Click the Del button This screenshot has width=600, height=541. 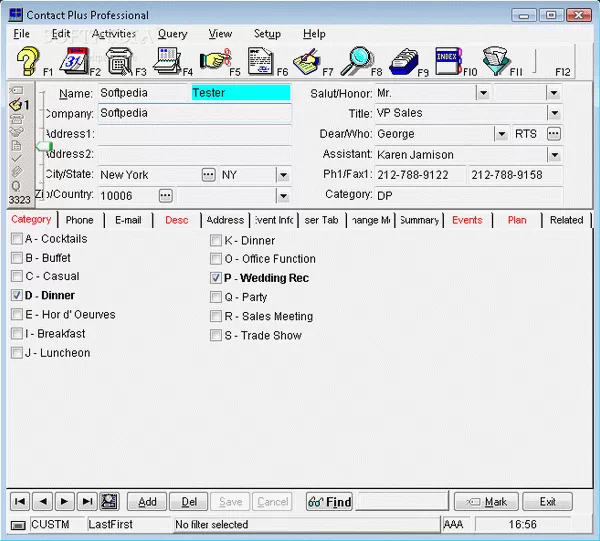(x=189, y=502)
